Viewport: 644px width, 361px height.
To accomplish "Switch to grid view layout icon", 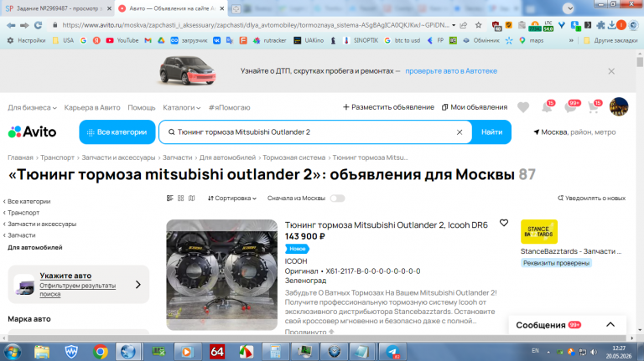I will tap(181, 199).
